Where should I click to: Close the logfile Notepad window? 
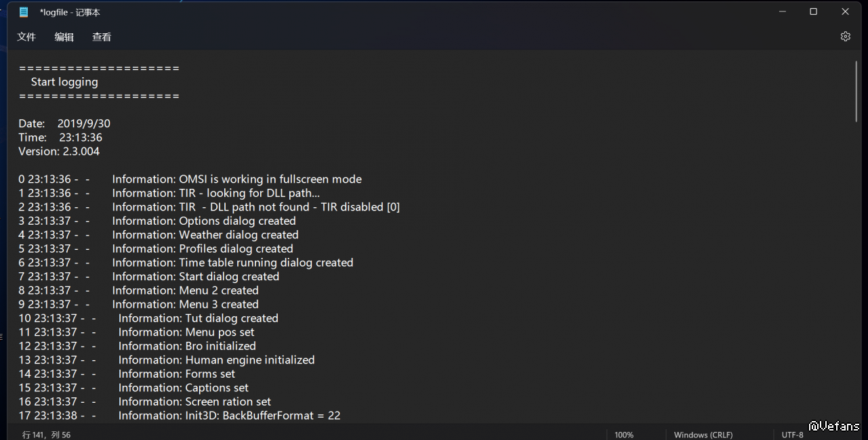pos(845,12)
